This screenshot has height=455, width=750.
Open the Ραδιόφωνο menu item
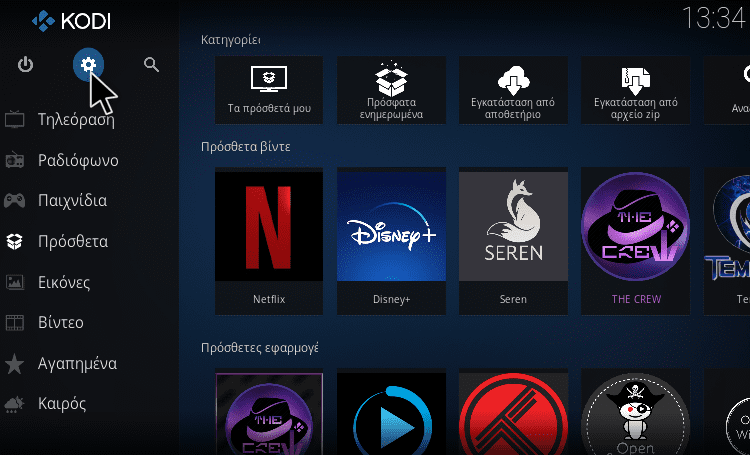click(x=78, y=160)
